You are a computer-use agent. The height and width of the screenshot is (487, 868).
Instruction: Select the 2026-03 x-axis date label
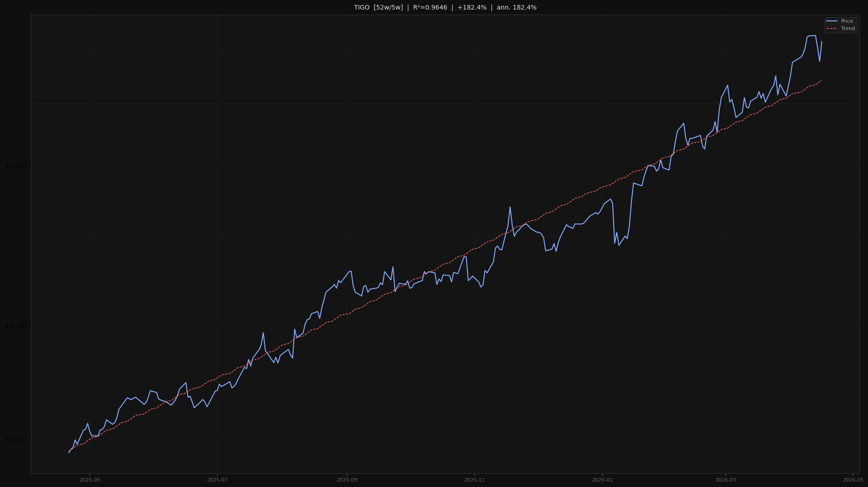pyautogui.click(x=726, y=480)
